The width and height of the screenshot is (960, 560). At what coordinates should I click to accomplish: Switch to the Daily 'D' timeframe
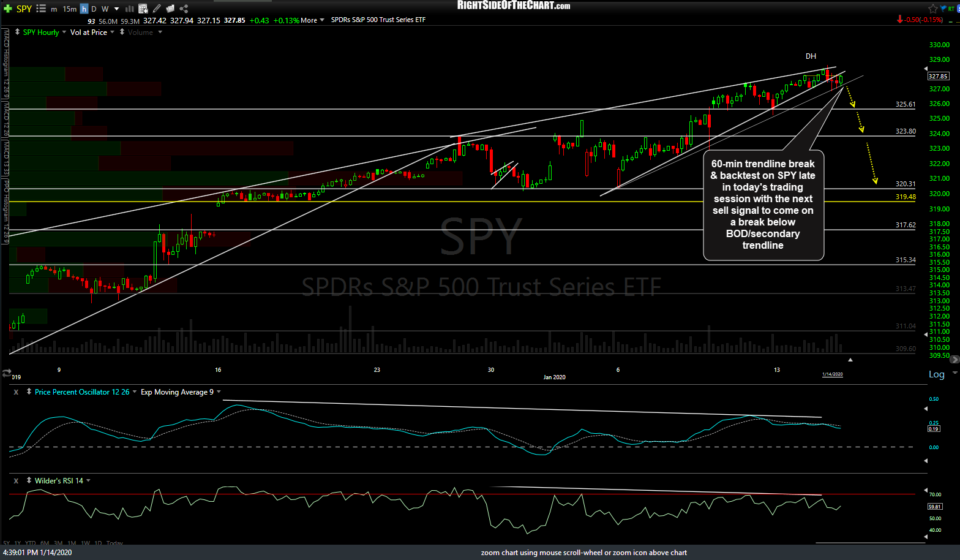(x=94, y=9)
